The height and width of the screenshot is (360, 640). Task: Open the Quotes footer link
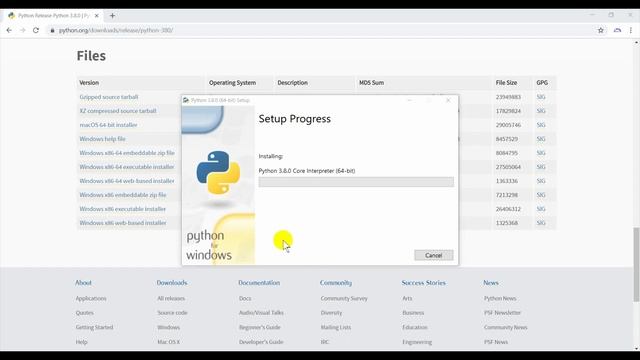coord(84,313)
